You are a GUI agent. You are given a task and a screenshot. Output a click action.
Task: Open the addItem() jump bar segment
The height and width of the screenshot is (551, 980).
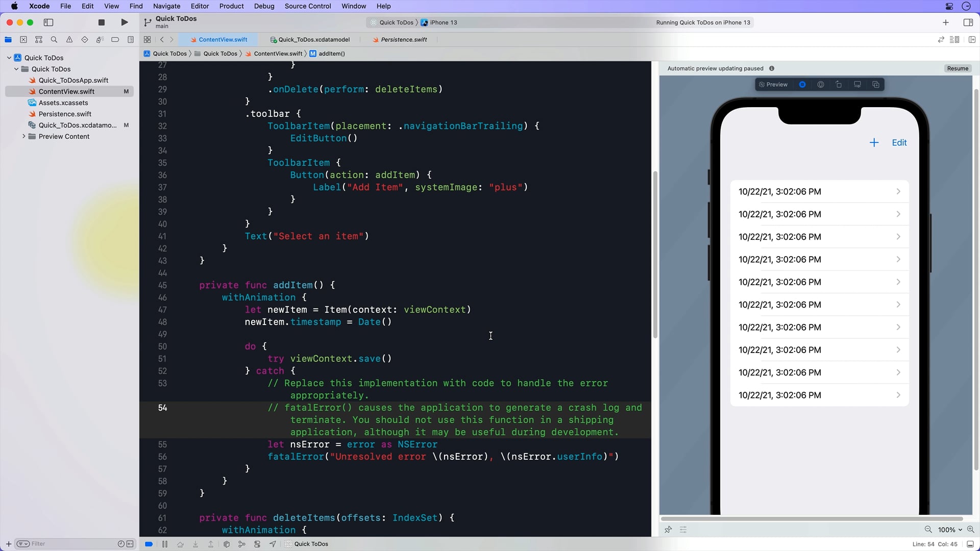pyautogui.click(x=327, y=54)
